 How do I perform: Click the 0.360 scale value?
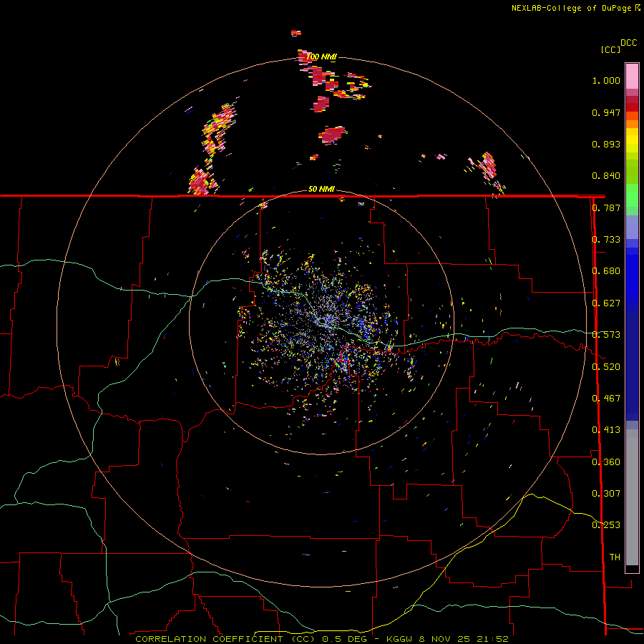(x=606, y=462)
